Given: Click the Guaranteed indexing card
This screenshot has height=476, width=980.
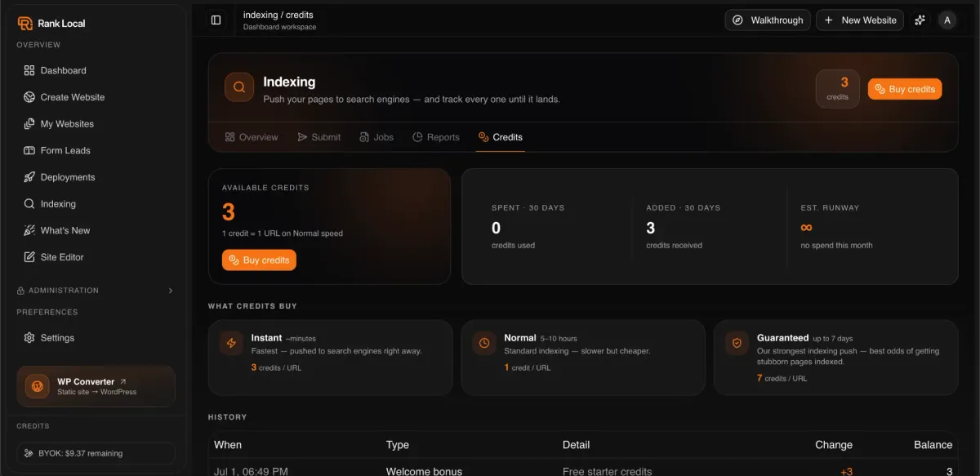Looking at the screenshot, I should click(836, 358).
